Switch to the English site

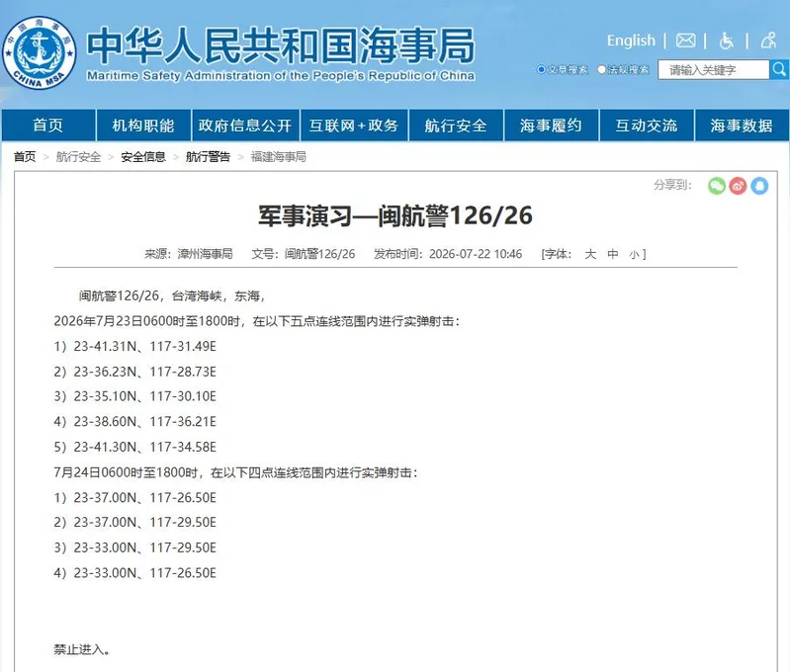pyautogui.click(x=631, y=41)
